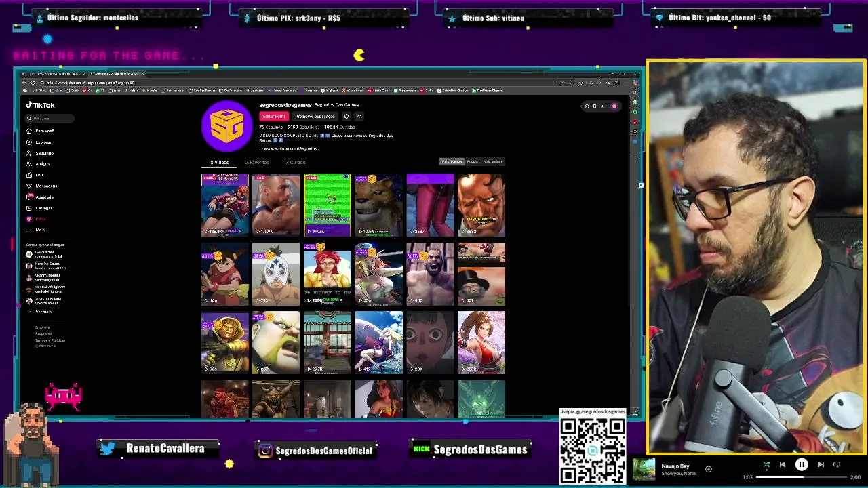This screenshot has height=488, width=868.
Task: Open the Para você home feed icon
Action: click(29, 131)
